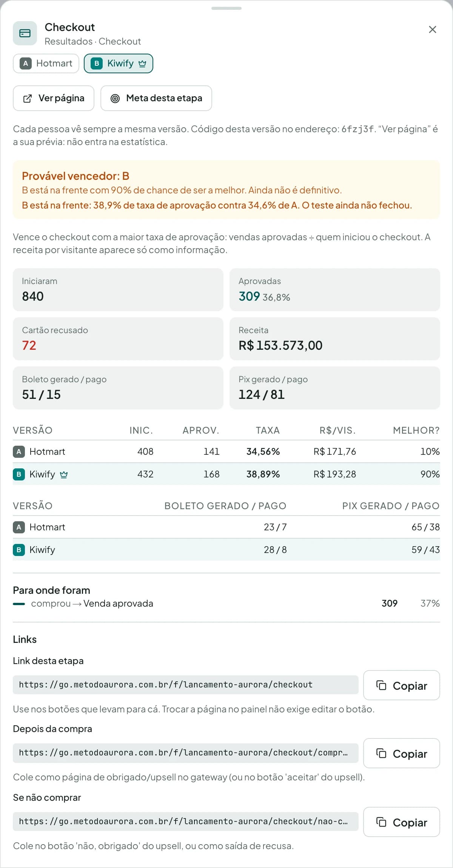Click the APROV. column header
453x868 pixels.
point(201,430)
